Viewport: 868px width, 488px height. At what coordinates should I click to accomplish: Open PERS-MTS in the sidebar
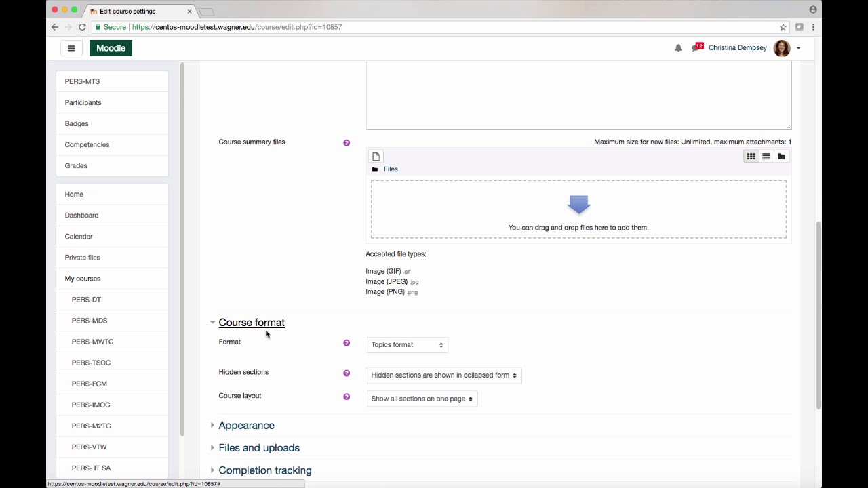[112, 81]
